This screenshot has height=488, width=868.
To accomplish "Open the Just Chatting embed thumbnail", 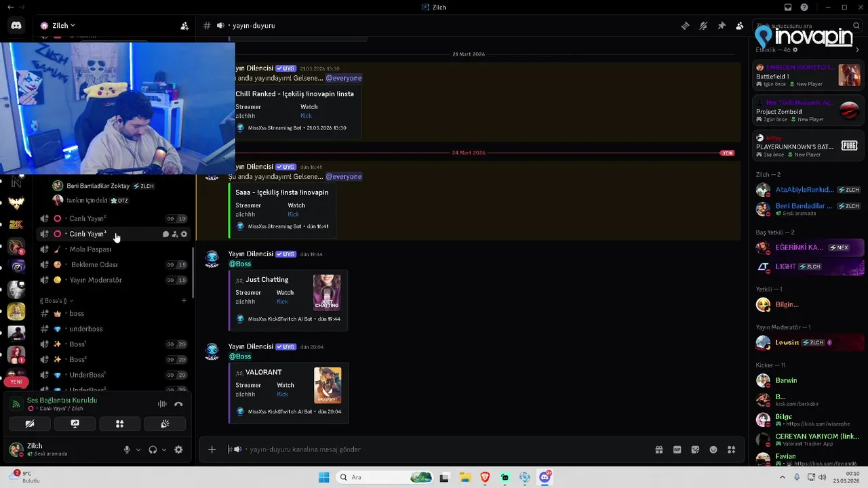I will (327, 292).
